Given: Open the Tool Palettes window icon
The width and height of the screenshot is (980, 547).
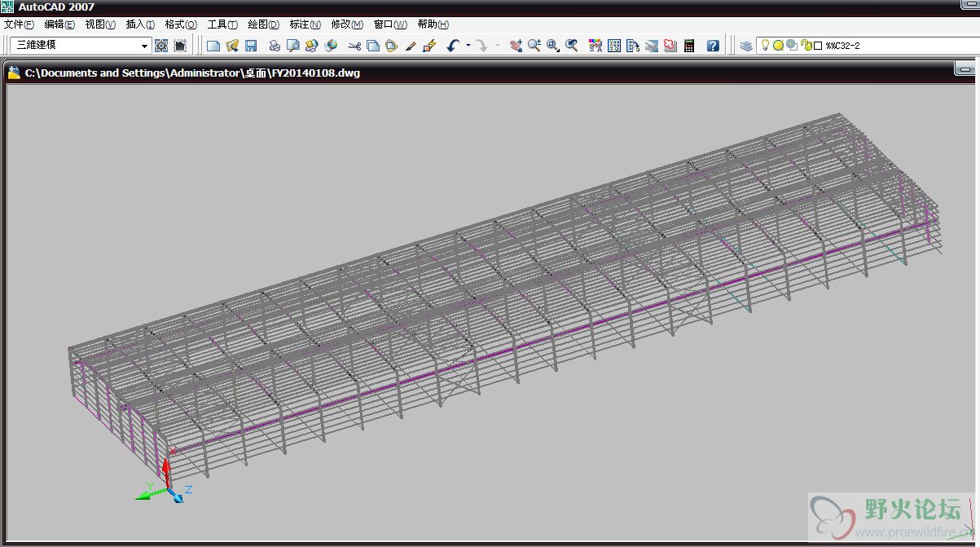Looking at the screenshot, I should pyautogui.click(x=633, y=46).
